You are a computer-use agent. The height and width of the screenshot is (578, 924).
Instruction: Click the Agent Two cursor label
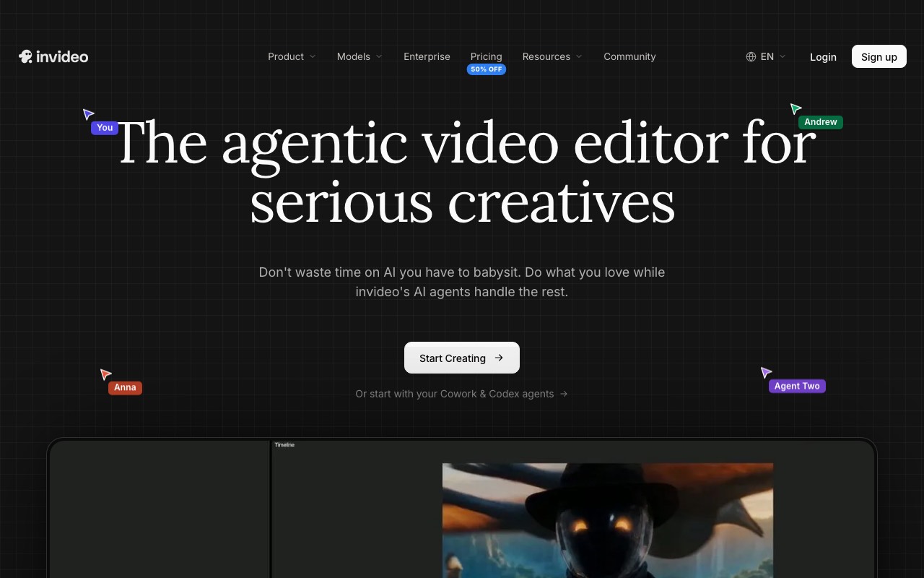(797, 386)
